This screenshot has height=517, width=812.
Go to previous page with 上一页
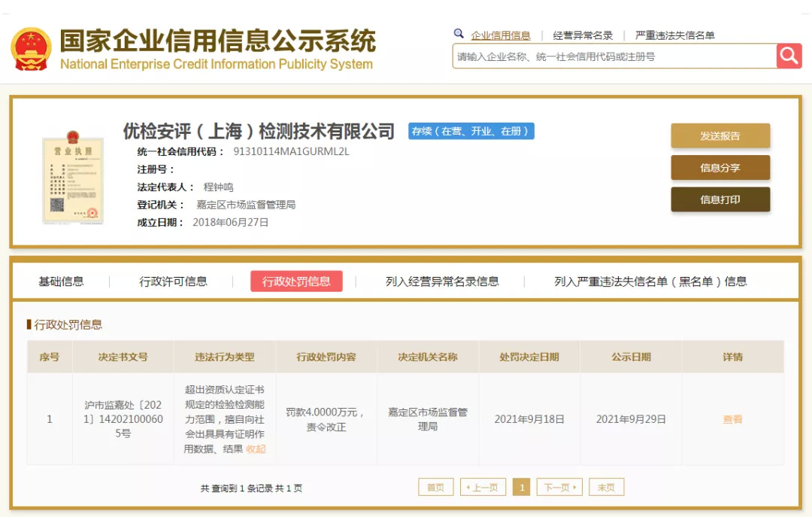coord(482,488)
